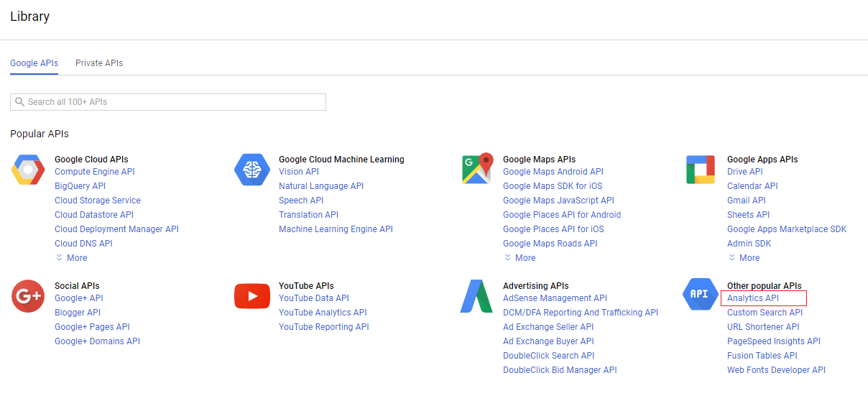Open Machine Learning Engine API

coord(336,229)
